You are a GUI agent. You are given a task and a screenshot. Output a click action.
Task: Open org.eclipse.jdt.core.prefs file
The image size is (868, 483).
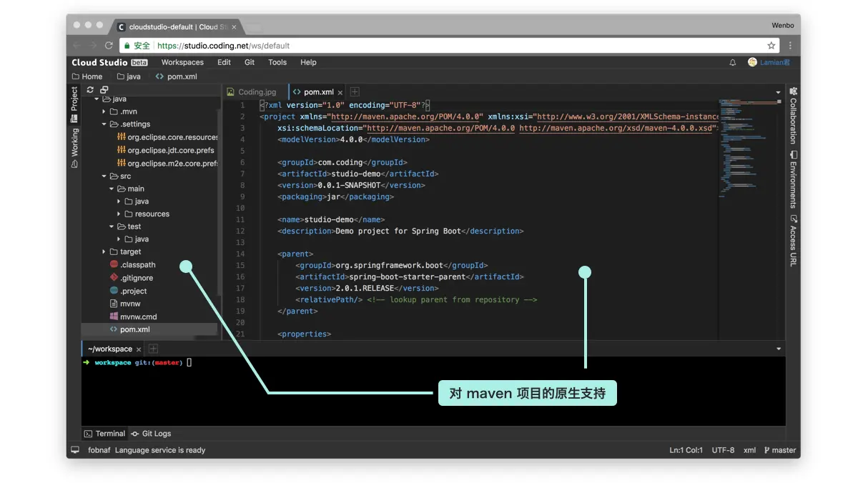pos(166,150)
